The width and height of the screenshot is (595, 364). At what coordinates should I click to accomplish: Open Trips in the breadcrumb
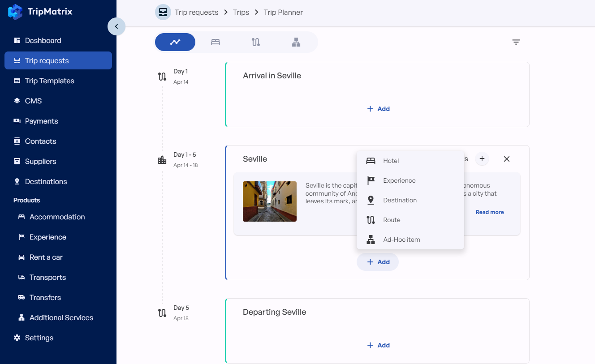click(x=241, y=13)
